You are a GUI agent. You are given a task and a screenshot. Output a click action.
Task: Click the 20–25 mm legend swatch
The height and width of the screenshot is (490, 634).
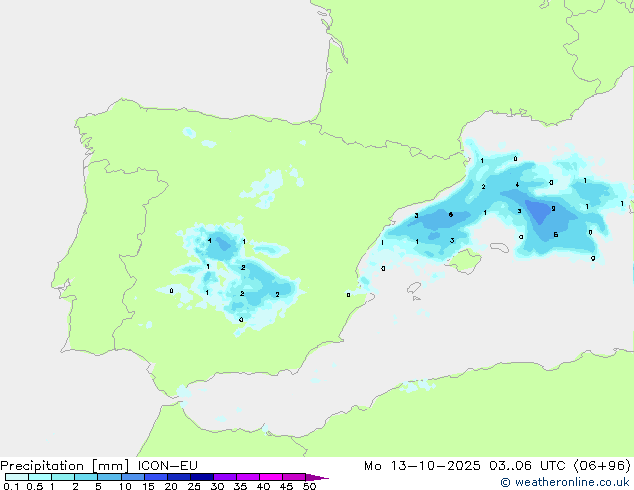(x=179, y=477)
